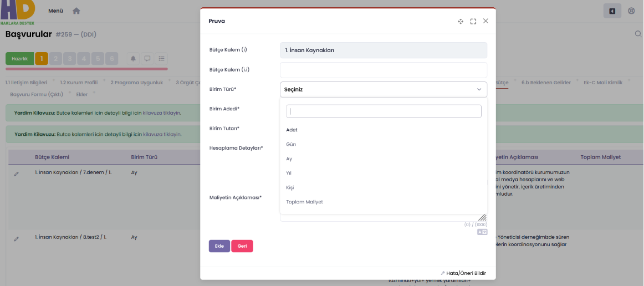This screenshot has height=286, width=644.
Task: Edit the 7.denem budget row with pencil icon
Action: point(17,174)
